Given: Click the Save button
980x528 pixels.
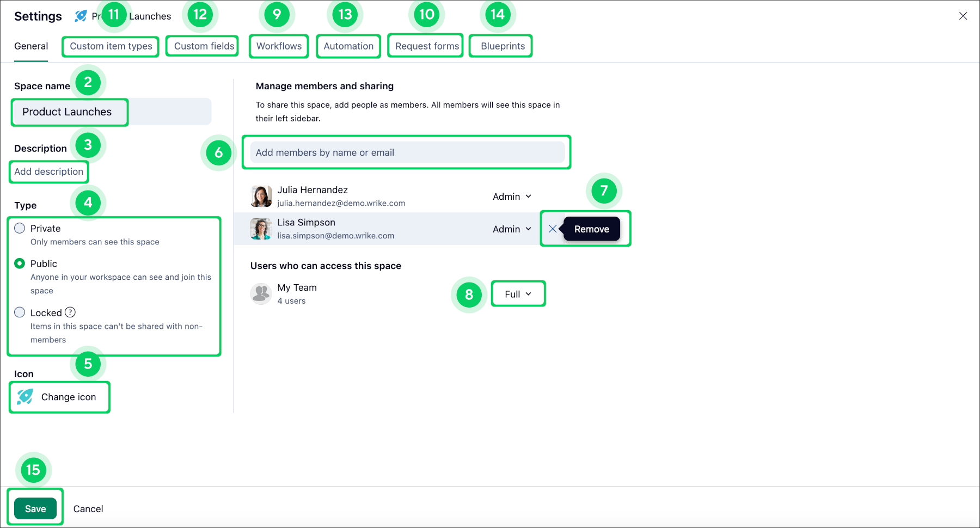Looking at the screenshot, I should click(35, 508).
